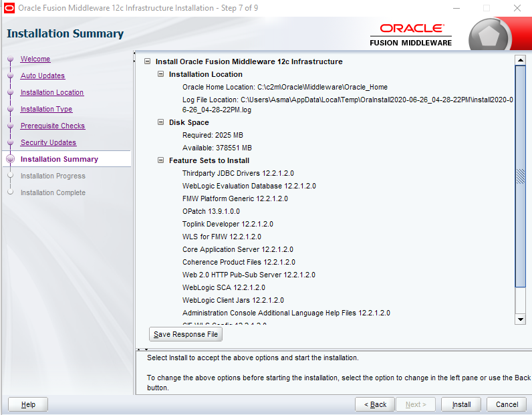Select Web 2.0 HTTP Pub-Sub Server row
Viewport: 532px width, 415px height.
(x=249, y=275)
